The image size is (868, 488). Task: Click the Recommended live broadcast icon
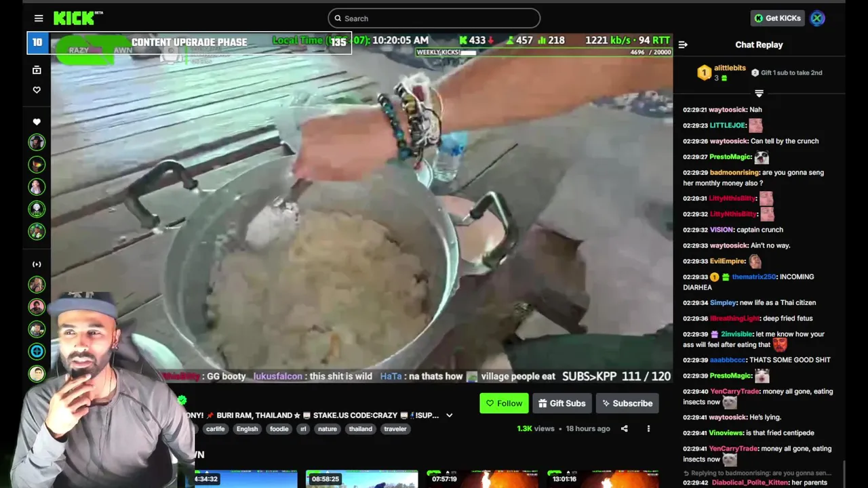click(37, 264)
